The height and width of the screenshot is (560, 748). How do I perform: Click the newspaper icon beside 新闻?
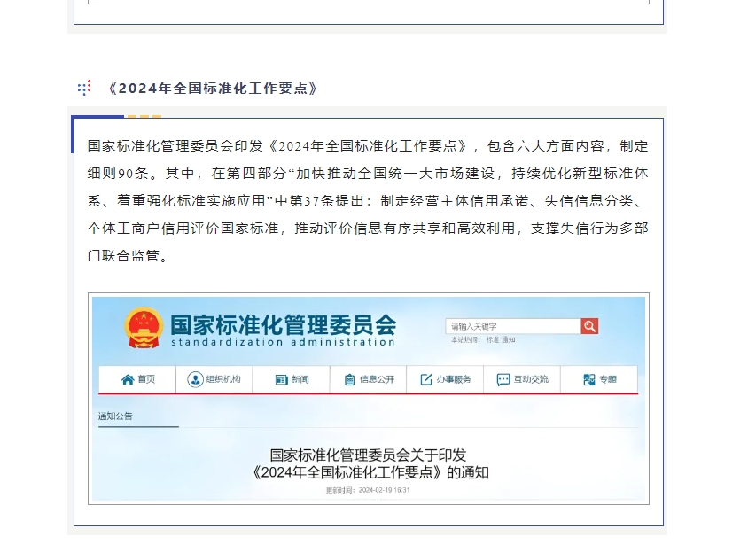(282, 380)
